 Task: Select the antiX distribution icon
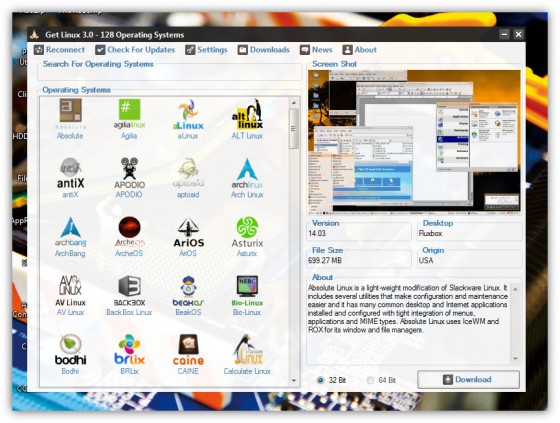(x=70, y=174)
